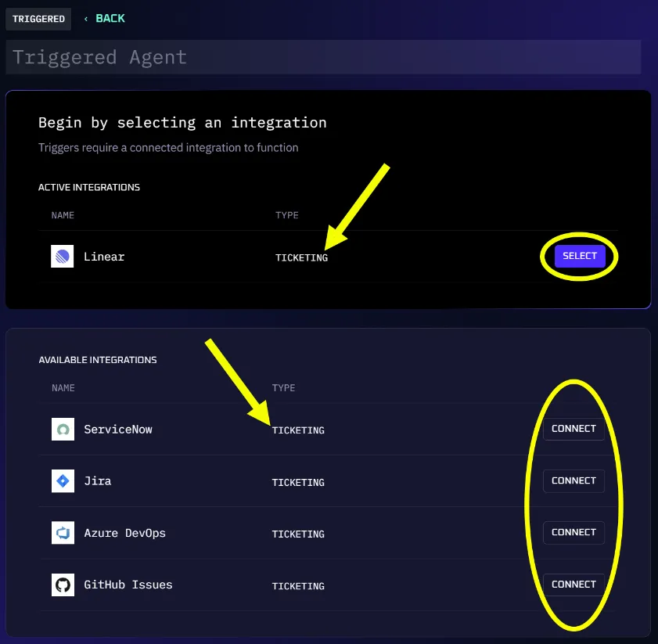The width and height of the screenshot is (658, 644).
Task: Connect the Azure DevOps integration
Action: (x=574, y=532)
